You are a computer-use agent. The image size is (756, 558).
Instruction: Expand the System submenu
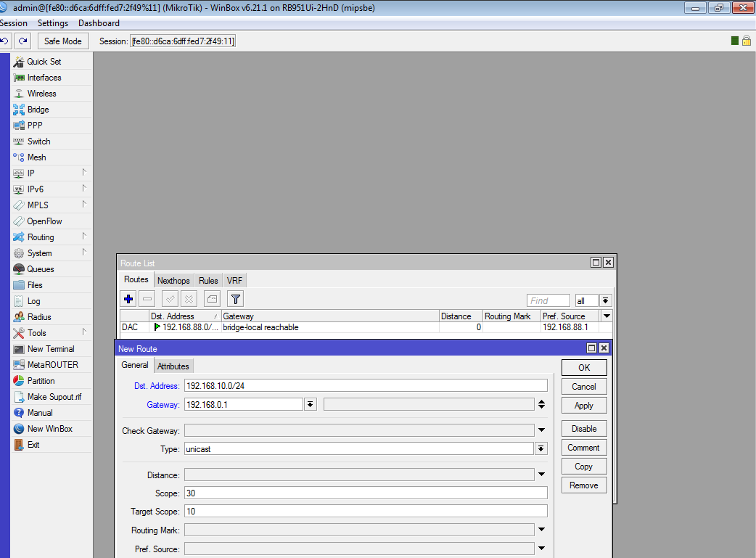click(84, 253)
